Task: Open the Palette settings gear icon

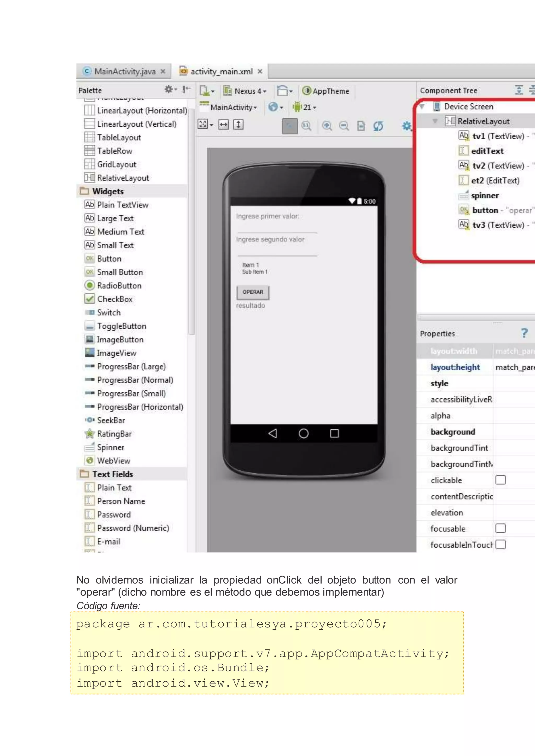Action: tap(170, 89)
